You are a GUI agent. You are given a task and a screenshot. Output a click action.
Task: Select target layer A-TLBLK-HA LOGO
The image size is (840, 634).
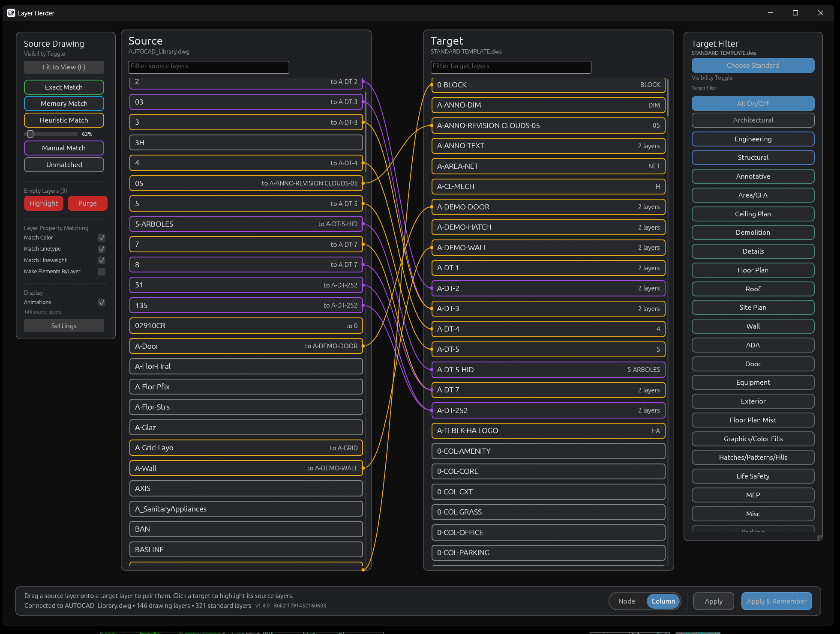click(548, 431)
